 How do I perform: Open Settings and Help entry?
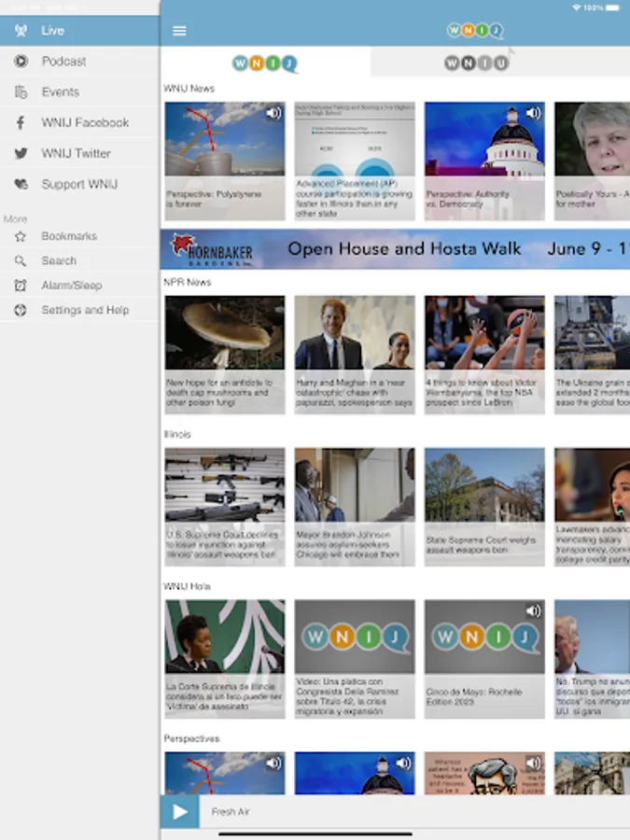pyautogui.click(x=79, y=310)
